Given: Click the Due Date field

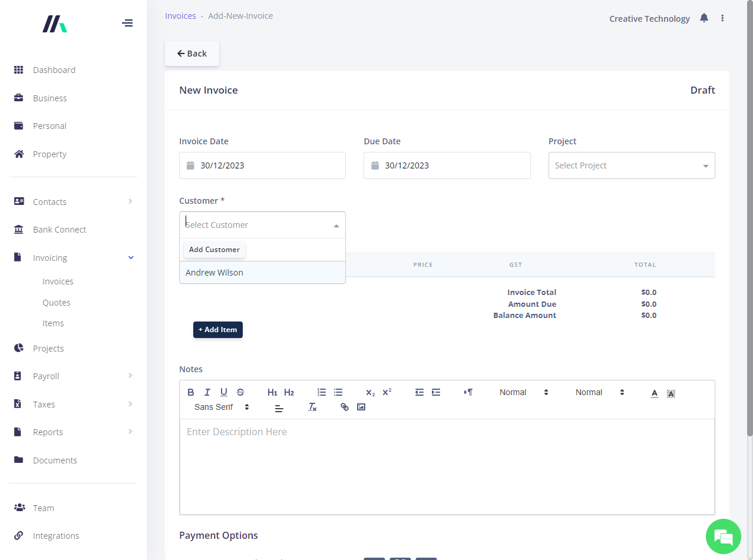Looking at the screenshot, I should coord(447,165).
